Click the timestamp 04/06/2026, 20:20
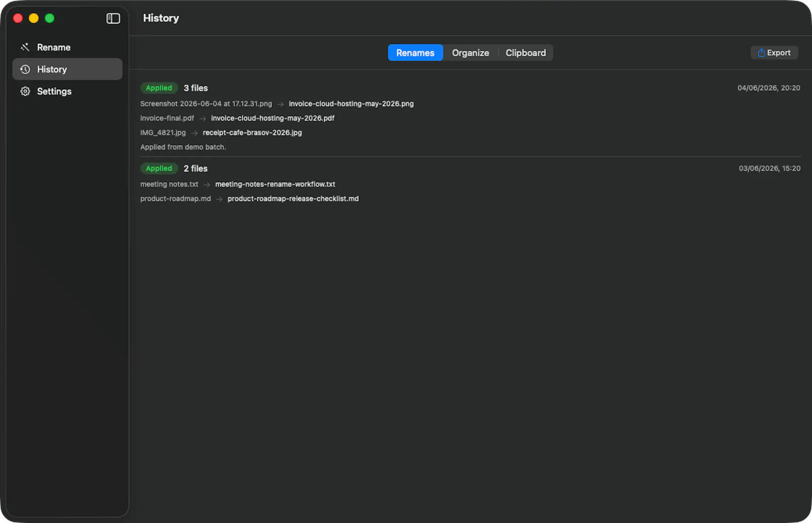The height and width of the screenshot is (523, 812). 769,88
